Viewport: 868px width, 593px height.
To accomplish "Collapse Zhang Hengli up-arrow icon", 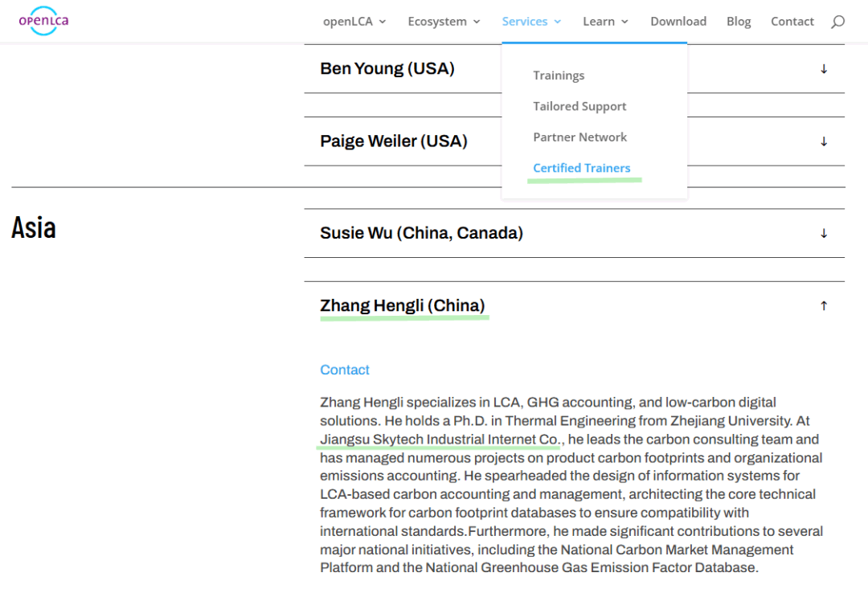I will [824, 305].
